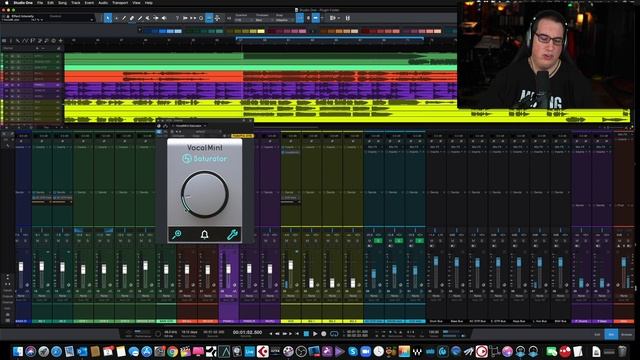Screen dimensions: 640x360
Task: Open Zoom from the dock
Action: point(365,351)
